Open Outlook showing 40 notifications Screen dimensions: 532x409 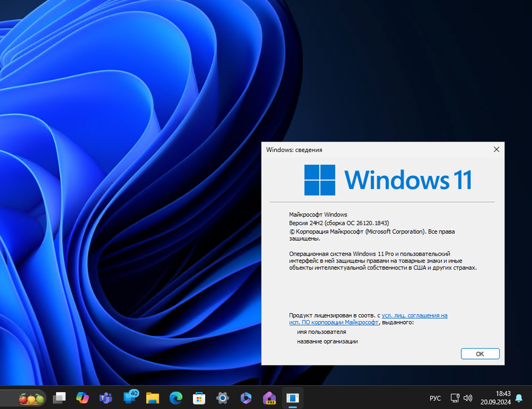tap(129, 398)
